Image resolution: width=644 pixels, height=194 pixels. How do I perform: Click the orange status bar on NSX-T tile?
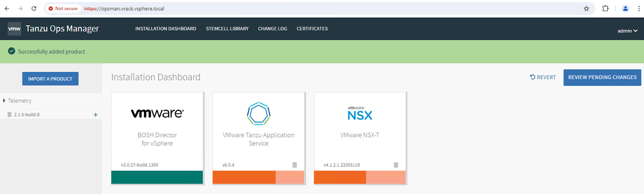360,177
